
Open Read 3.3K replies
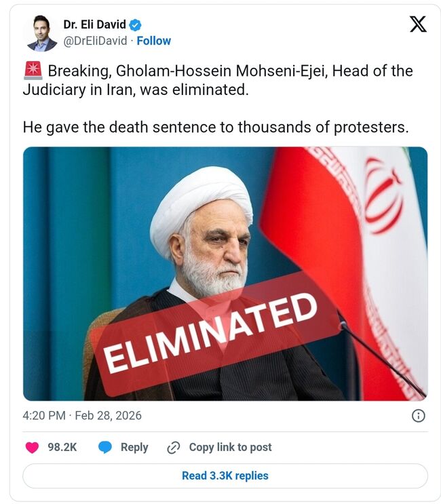225,476
